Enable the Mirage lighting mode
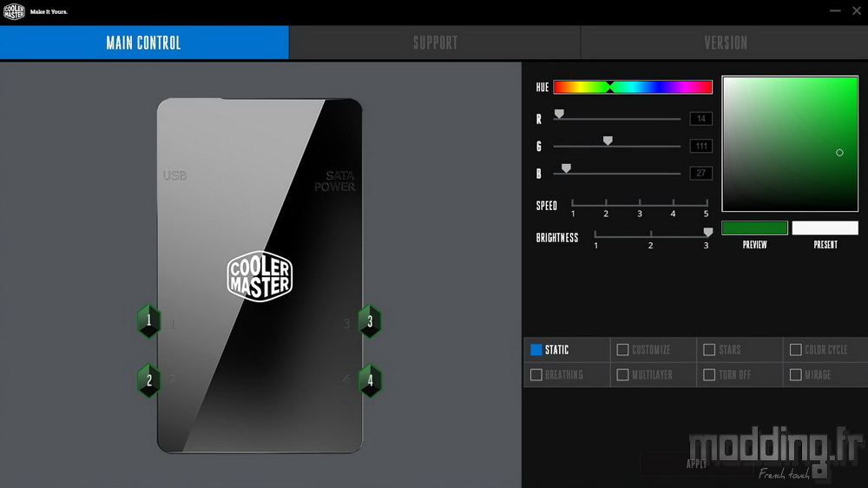Viewport: 868px width, 488px height. [x=795, y=375]
